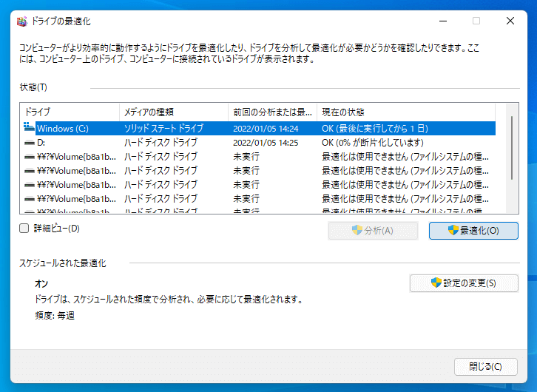Viewport: 537px width, 392px height.
Task: Click the 2022/01/05 14:25 date cell
Action: tap(266, 143)
